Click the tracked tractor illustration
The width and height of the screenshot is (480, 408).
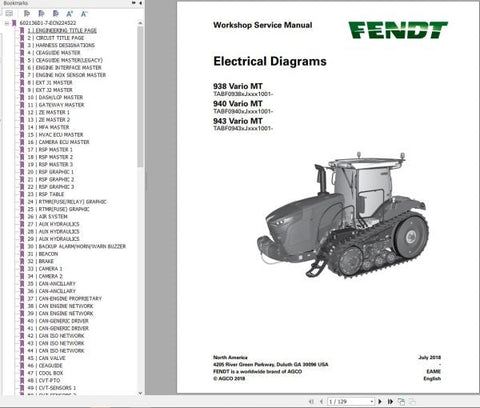pyautogui.click(x=343, y=215)
